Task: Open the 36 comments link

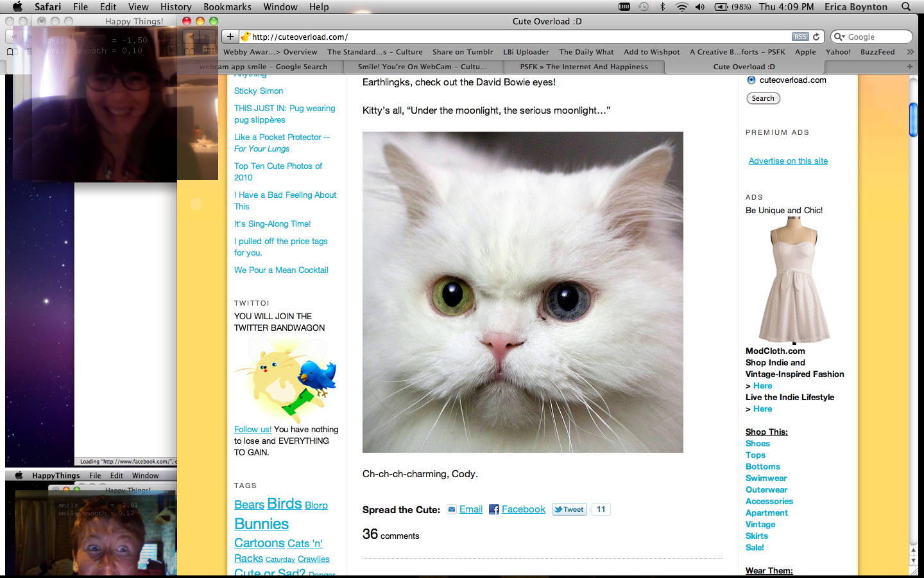Action: (x=391, y=534)
